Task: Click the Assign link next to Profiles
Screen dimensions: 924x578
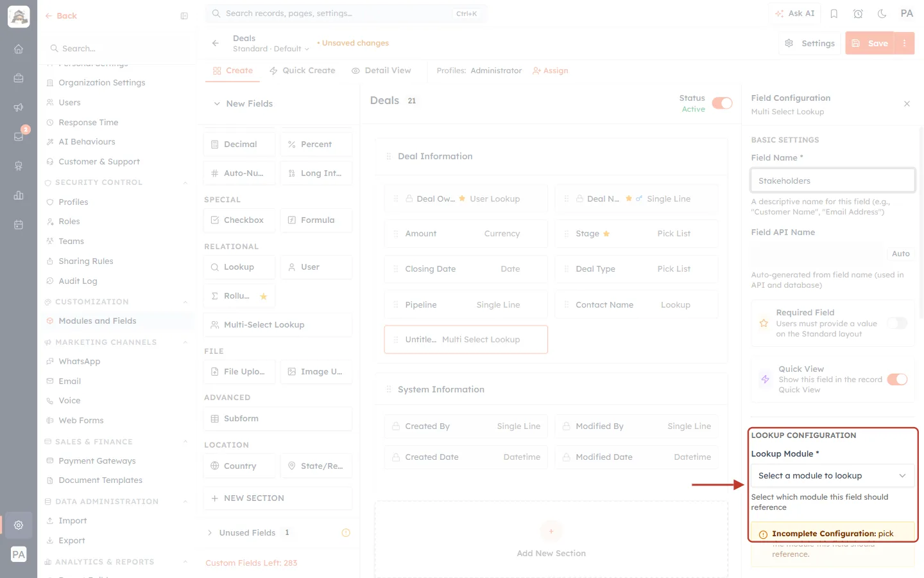Action: 551,71
